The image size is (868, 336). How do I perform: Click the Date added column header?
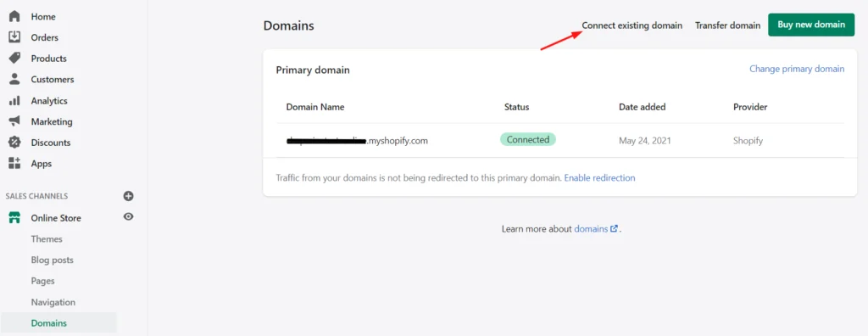tap(643, 107)
